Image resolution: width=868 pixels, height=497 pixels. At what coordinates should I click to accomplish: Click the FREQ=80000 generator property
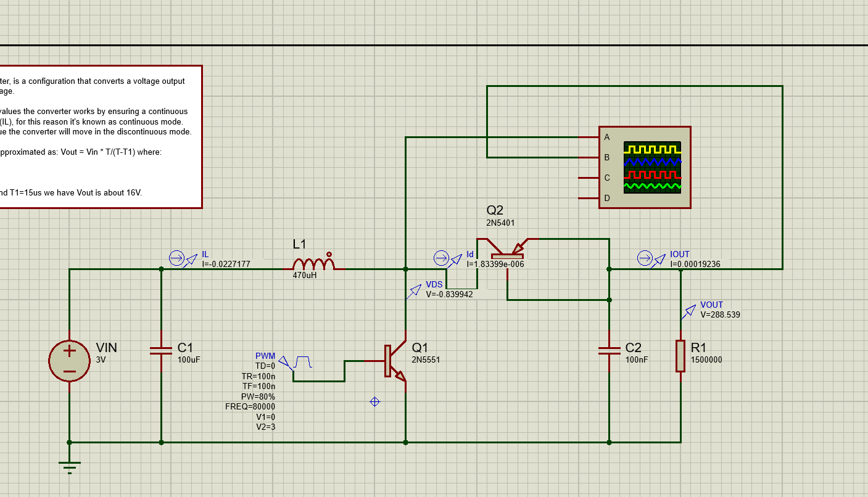click(250, 406)
